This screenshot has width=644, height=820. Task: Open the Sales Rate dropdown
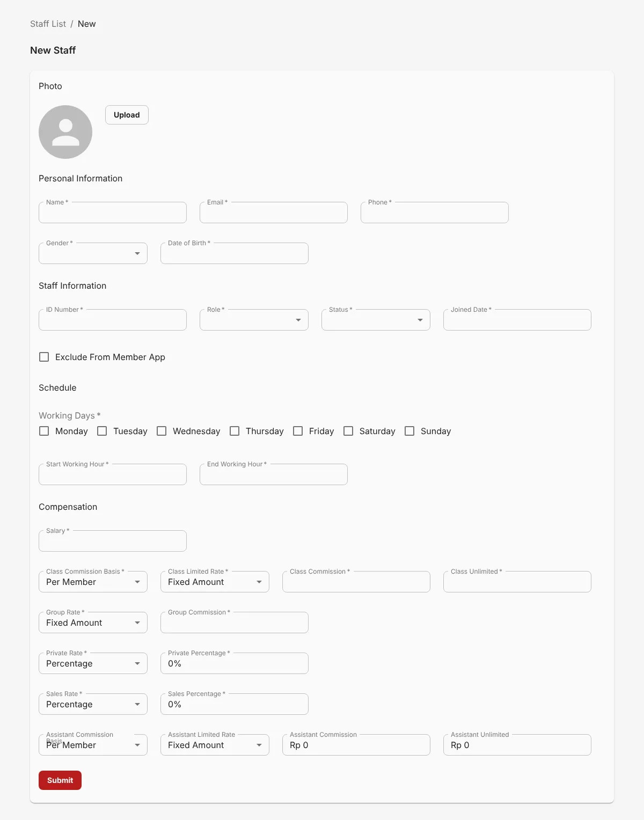pos(93,704)
